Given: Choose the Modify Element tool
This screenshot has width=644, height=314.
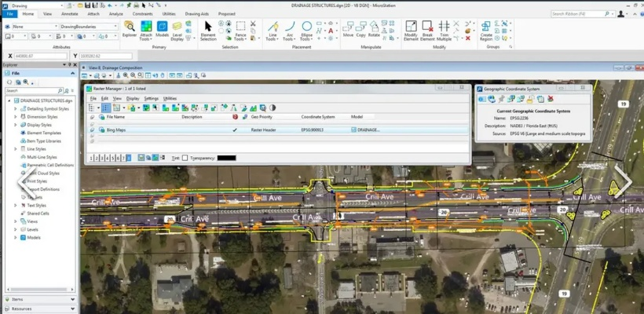Looking at the screenshot, I should coord(411,31).
